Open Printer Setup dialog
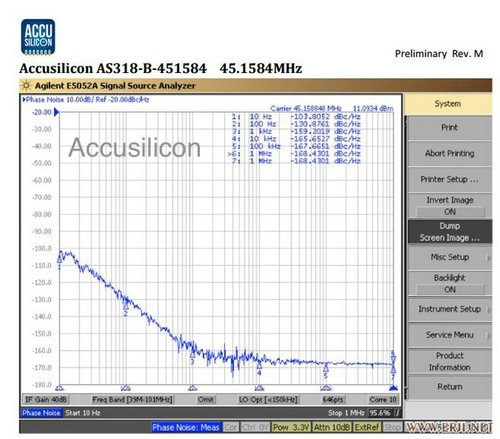The image size is (500, 439). tap(449, 179)
